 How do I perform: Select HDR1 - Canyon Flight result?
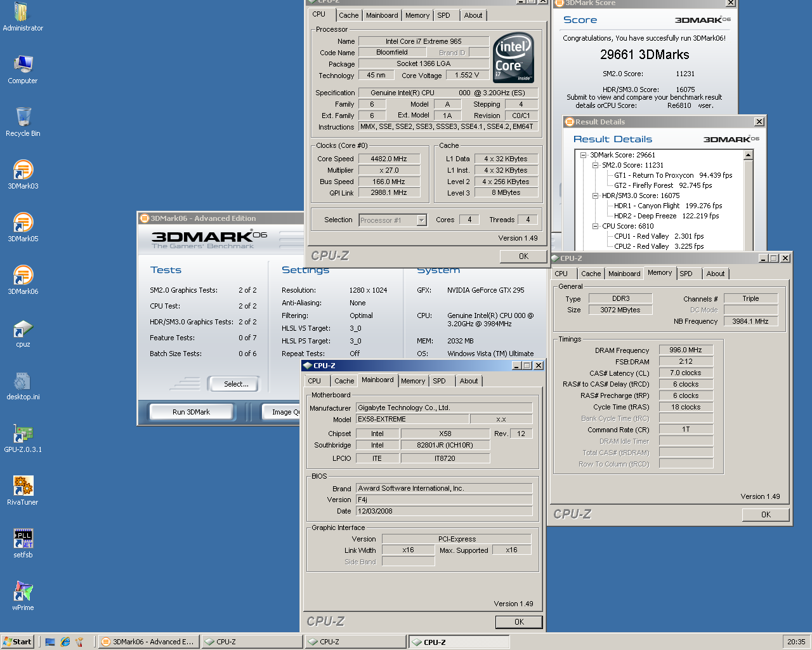pos(668,206)
